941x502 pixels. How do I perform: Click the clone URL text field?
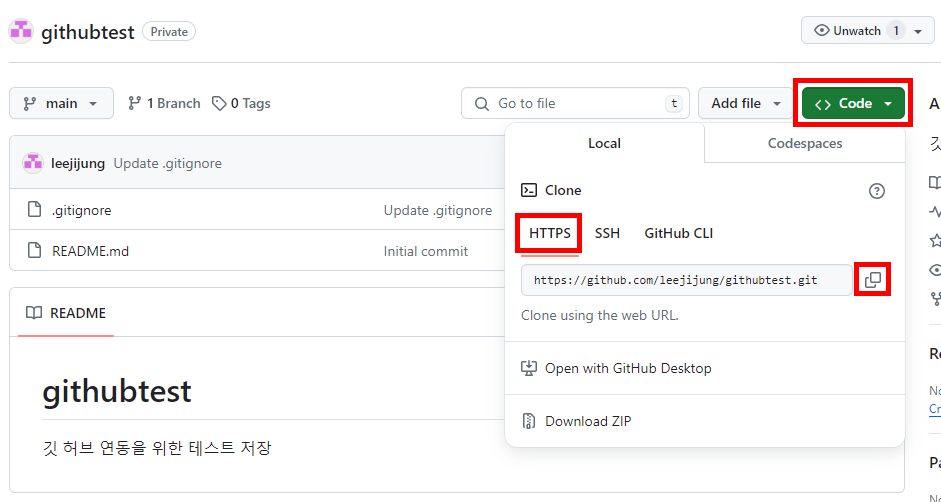pos(687,280)
